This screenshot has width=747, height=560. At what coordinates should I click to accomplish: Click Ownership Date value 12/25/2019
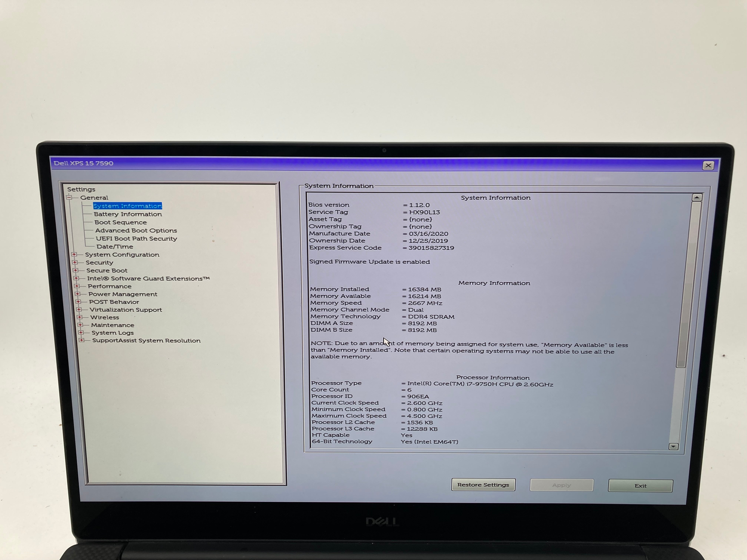click(x=428, y=241)
